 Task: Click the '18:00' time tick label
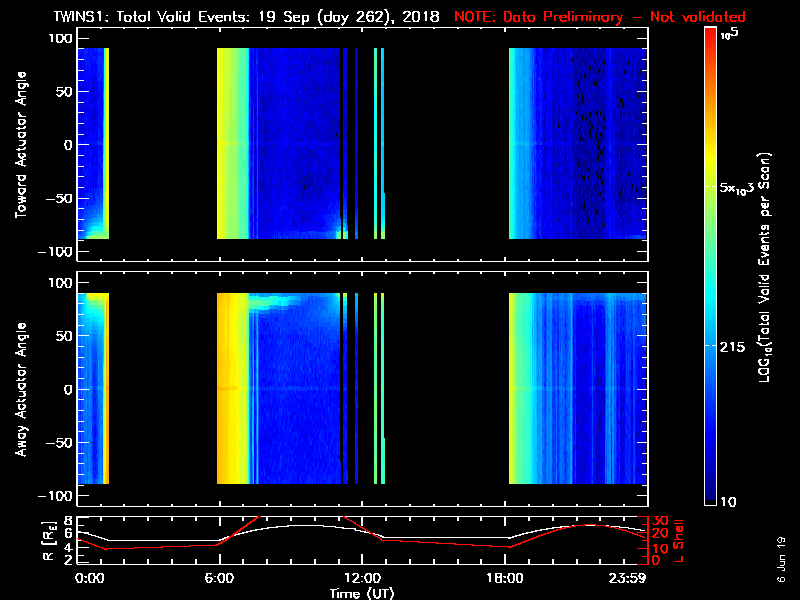[505, 579]
